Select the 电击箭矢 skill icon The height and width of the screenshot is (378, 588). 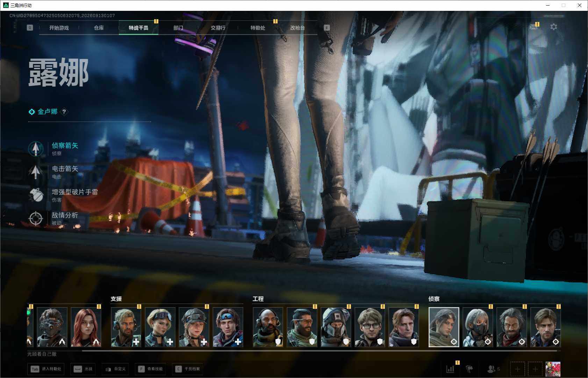(36, 172)
